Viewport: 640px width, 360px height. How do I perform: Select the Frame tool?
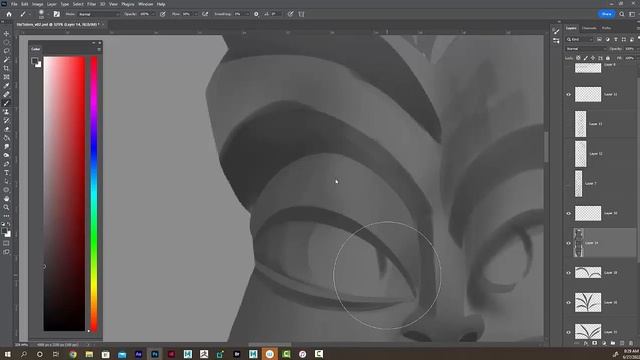[x=7, y=77]
